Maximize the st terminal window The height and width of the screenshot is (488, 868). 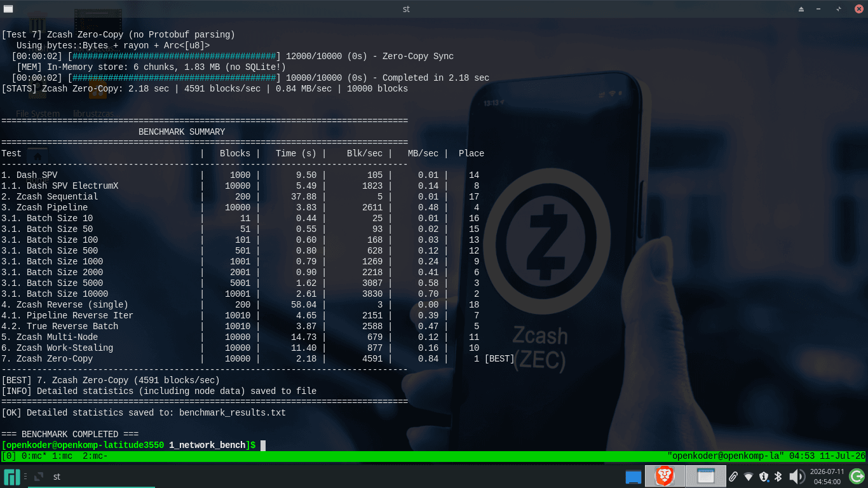[x=839, y=9]
